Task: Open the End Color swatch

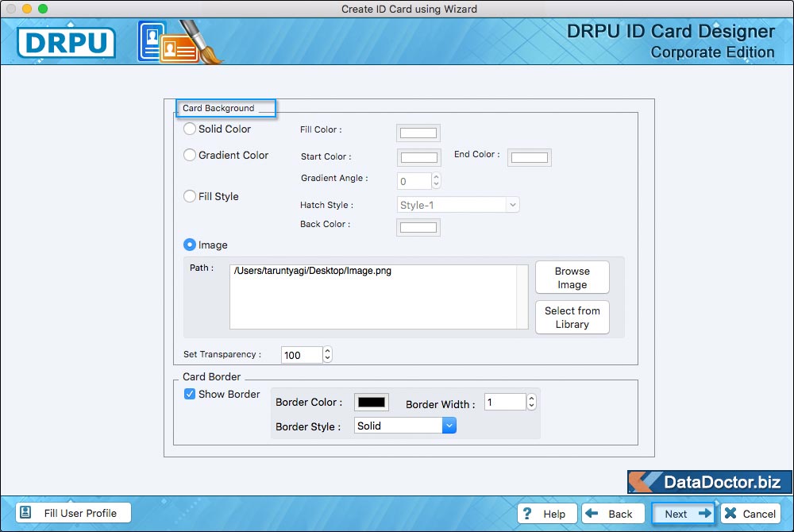Action: [529, 157]
